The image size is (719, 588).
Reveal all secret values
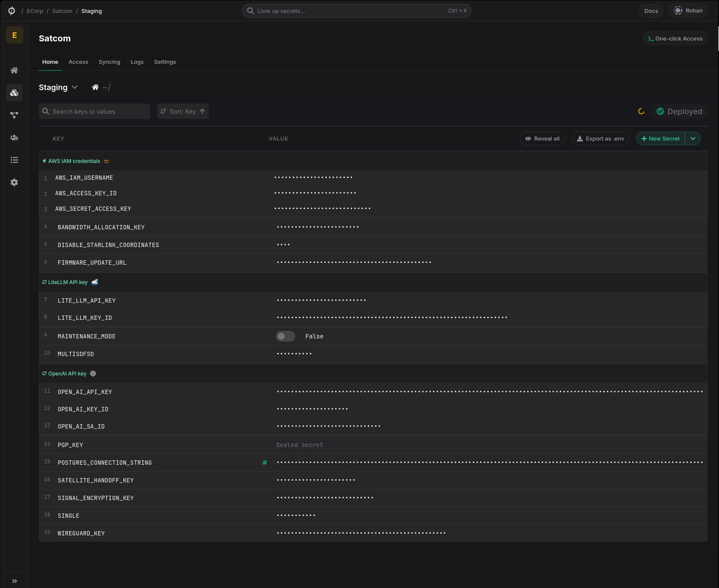542,139
